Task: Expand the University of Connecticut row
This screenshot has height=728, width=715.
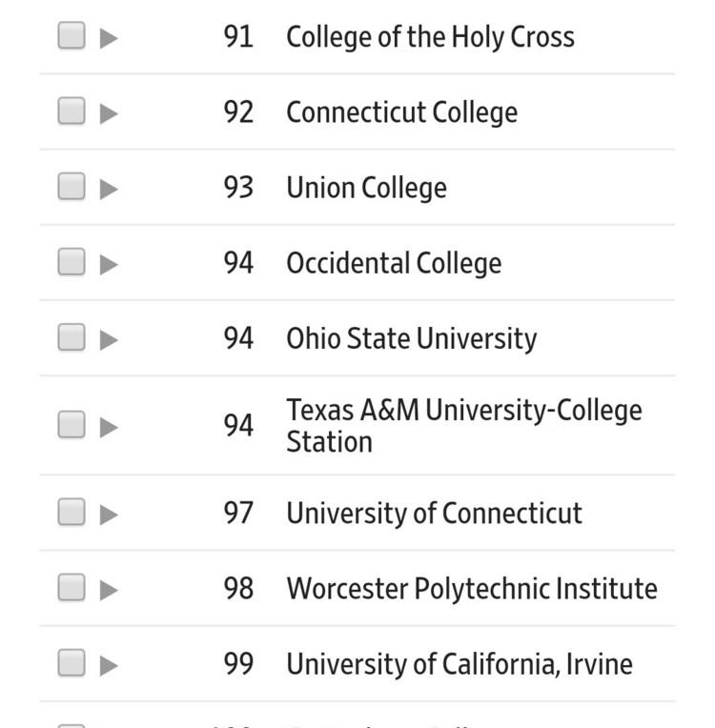Action: click(109, 515)
